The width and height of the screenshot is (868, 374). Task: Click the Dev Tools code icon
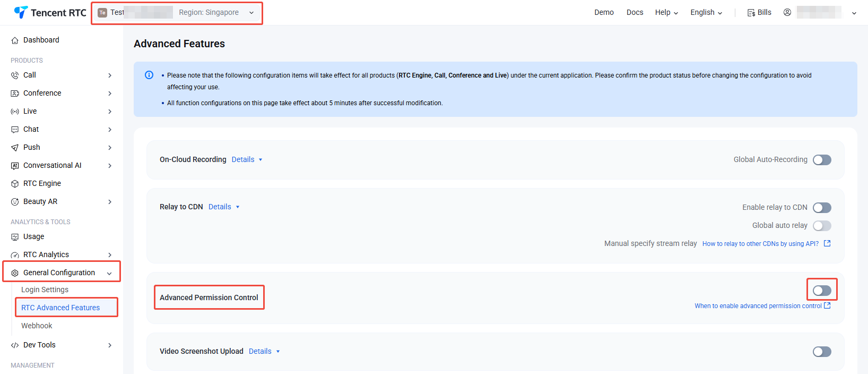click(15, 345)
